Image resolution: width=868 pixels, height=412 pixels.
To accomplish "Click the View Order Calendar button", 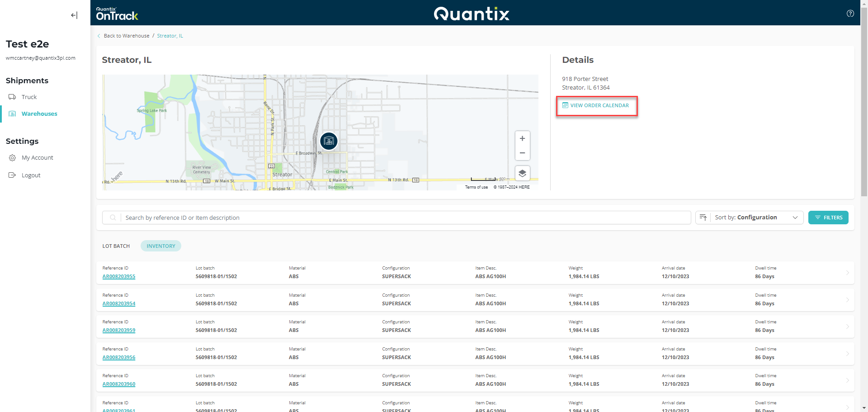I will tap(597, 105).
